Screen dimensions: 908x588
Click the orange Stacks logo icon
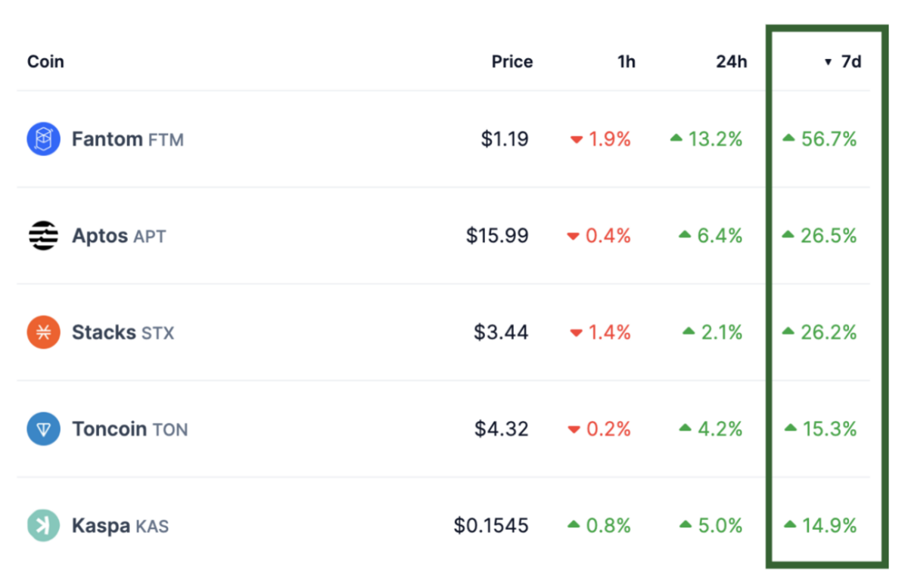click(43, 332)
